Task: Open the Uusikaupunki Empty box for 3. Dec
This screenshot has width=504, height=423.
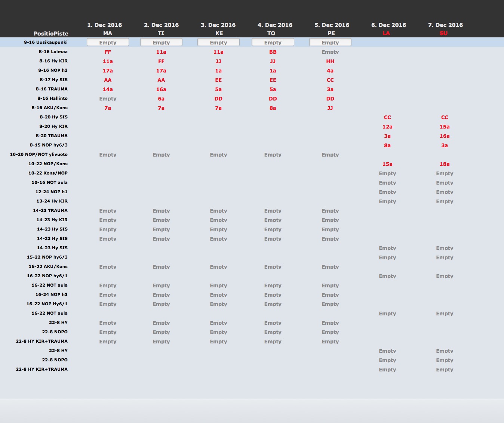Action: click(x=218, y=42)
